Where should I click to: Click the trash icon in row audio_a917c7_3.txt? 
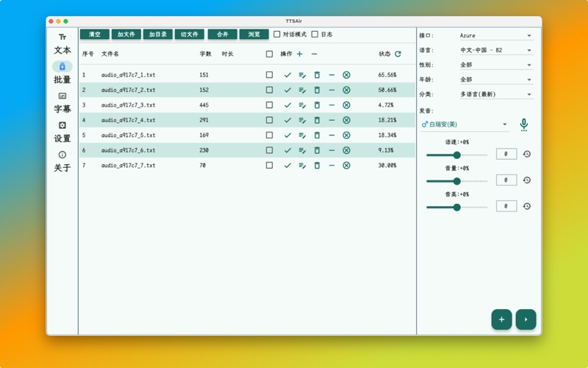[317, 105]
